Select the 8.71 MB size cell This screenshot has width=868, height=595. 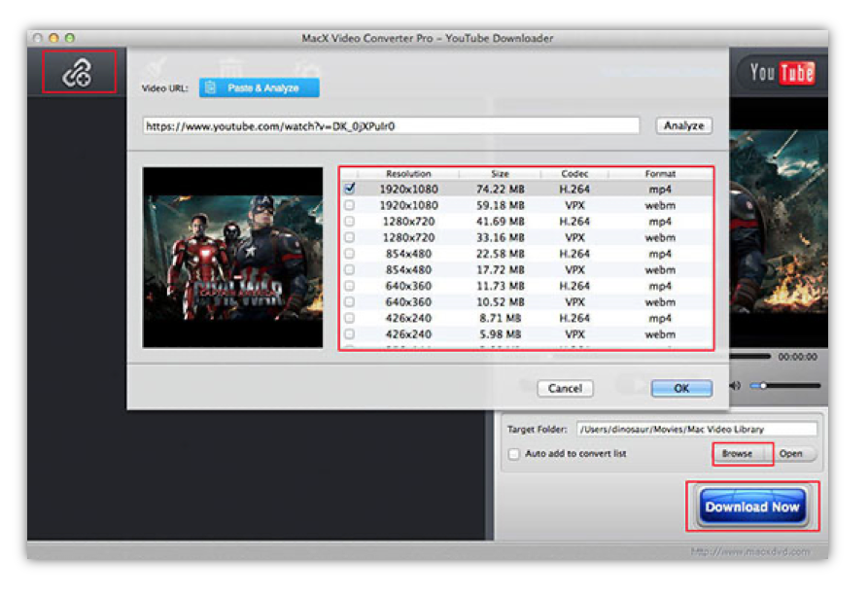point(500,318)
